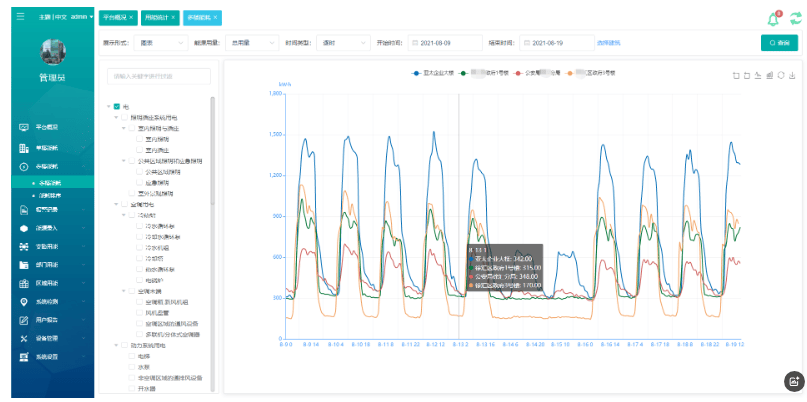Collapse the 动力系统用电 tree node arrow
Screen dimensions: 807x402
[116, 345]
